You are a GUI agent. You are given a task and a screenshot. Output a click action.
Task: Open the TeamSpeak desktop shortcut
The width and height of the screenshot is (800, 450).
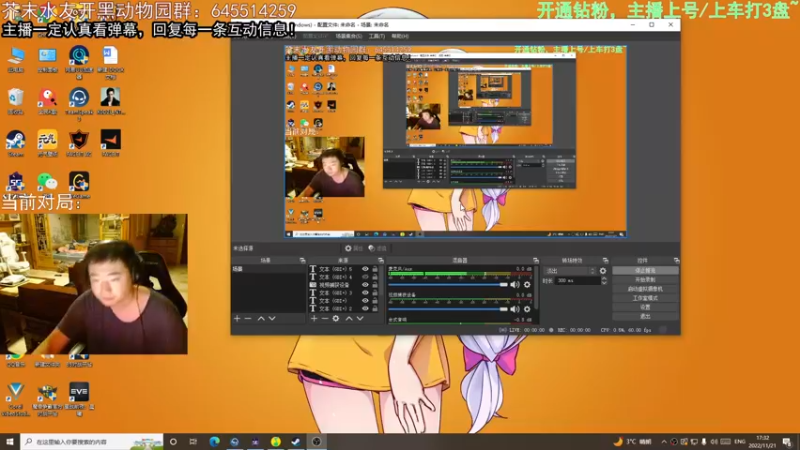79,104
